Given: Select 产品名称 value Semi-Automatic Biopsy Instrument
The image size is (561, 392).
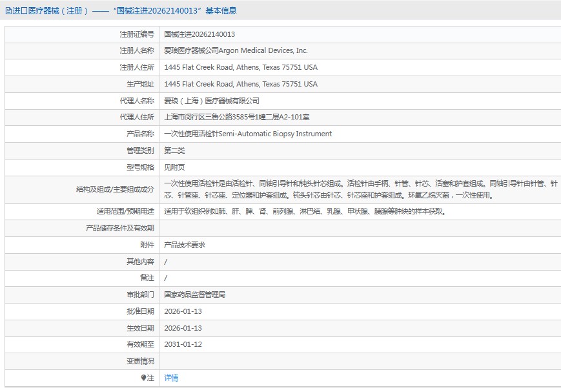Looking at the screenshot, I should (275, 134).
